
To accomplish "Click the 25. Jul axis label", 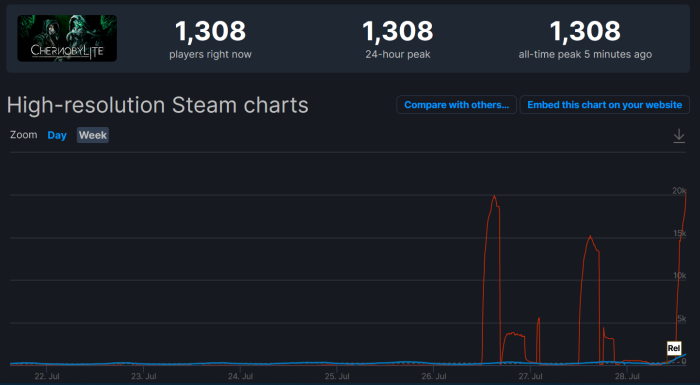I will click(x=337, y=377).
